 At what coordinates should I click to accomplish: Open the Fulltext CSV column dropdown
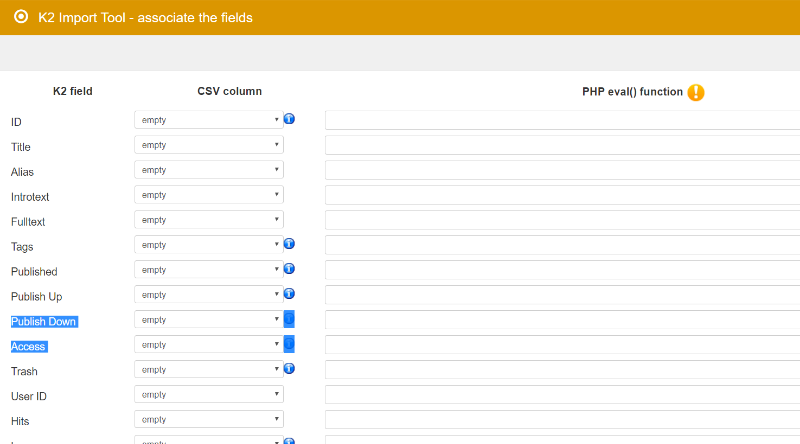point(209,220)
